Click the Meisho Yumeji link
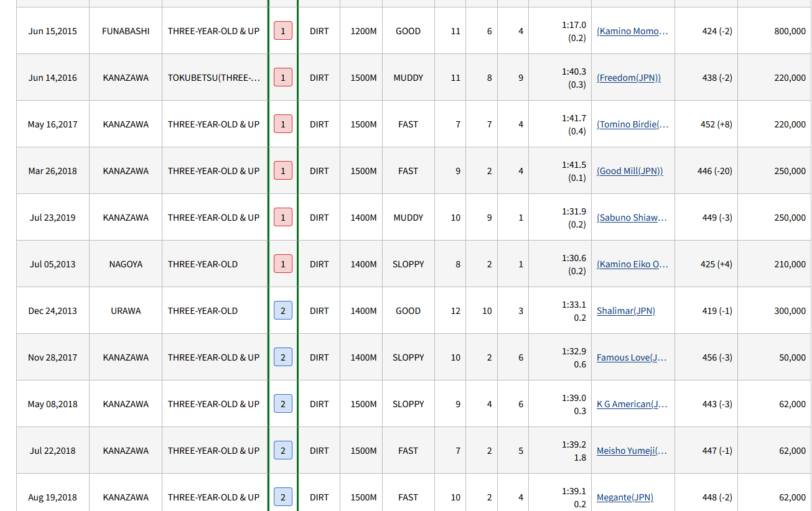Screen dimensions: 812x511 (x=632, y=451)
